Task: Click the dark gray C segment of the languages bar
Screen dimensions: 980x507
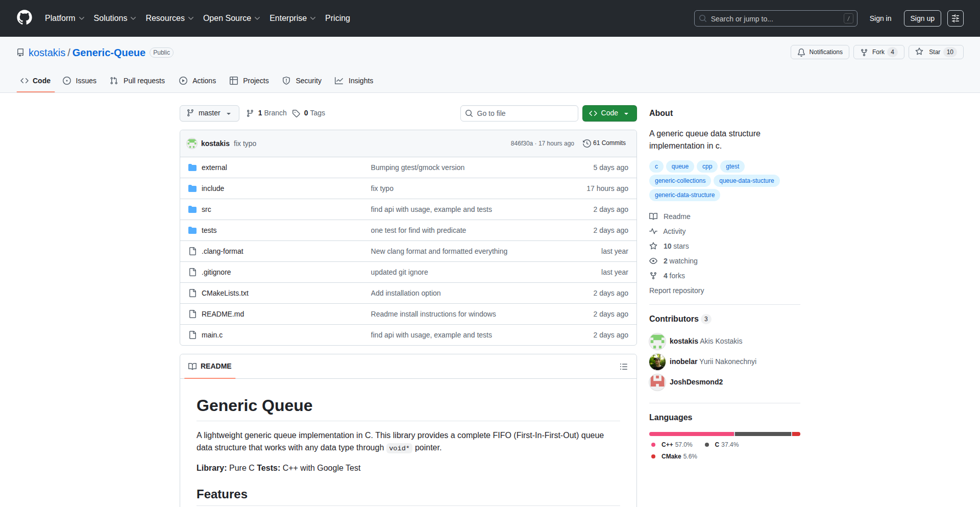Action: (763, 434)
